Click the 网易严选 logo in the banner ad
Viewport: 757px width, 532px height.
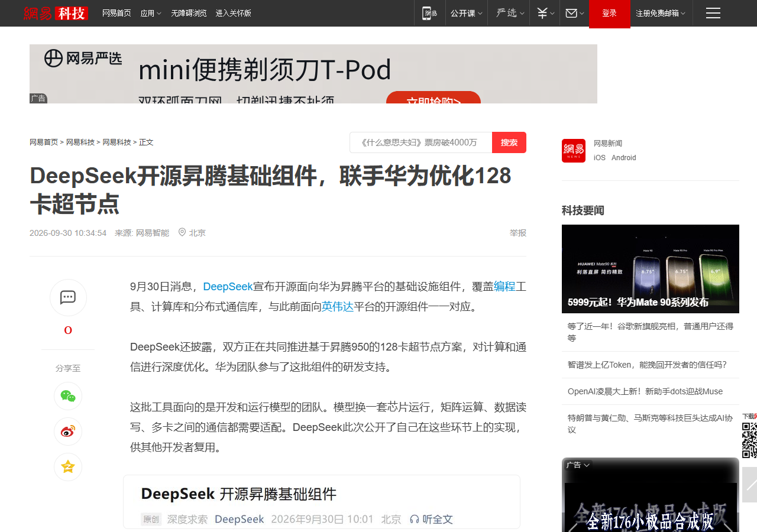pyautogui.click(x=83, y=59)
